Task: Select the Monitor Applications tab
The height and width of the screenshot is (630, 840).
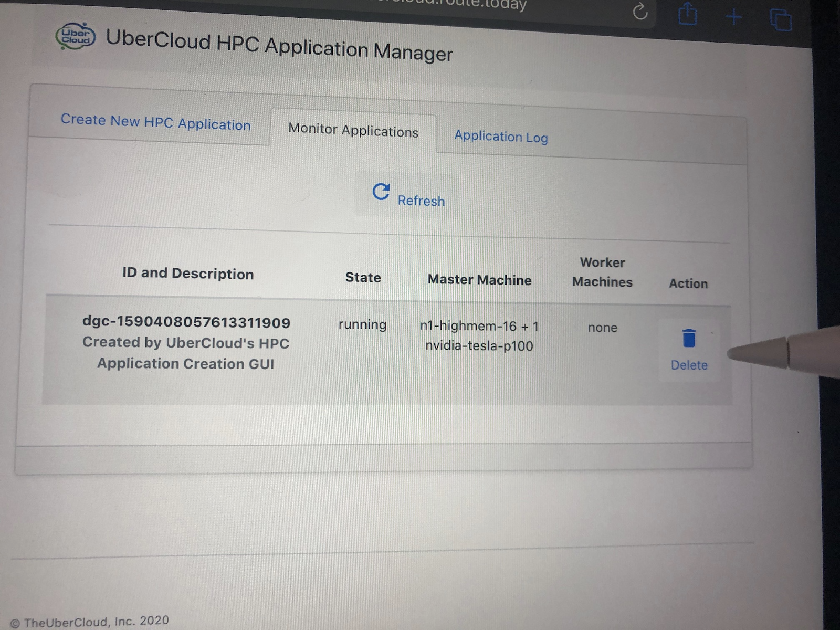Action: click(353, 130)
